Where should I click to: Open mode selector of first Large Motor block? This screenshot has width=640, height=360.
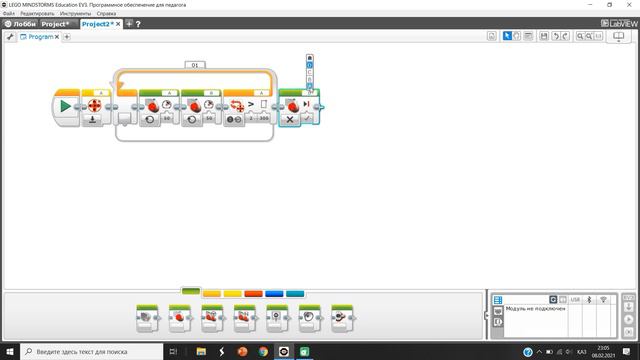coord(150,120)
